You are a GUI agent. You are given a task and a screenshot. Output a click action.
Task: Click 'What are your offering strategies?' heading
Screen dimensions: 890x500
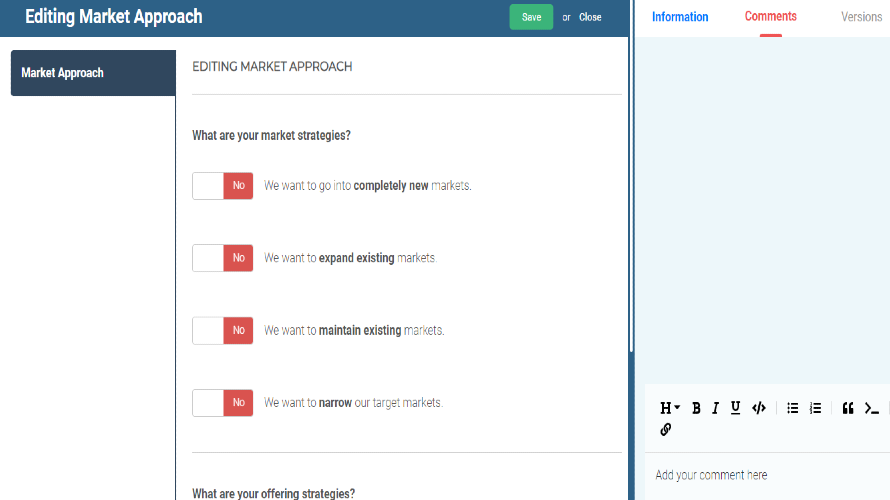click(274, 493)
